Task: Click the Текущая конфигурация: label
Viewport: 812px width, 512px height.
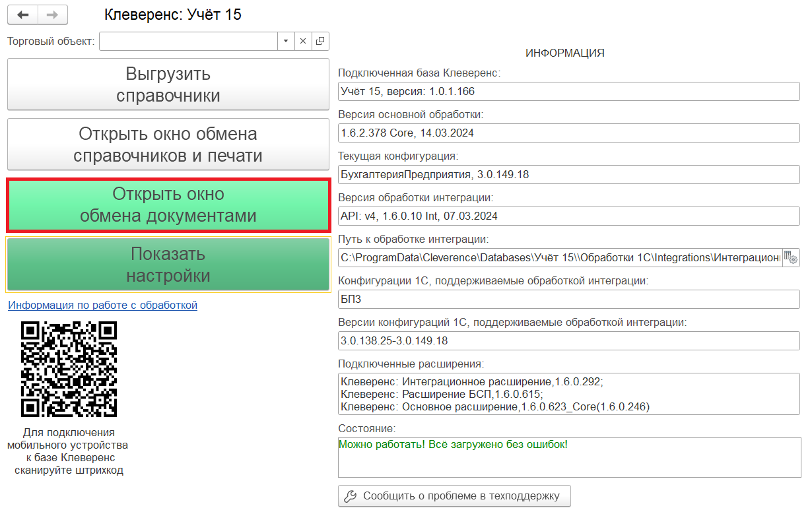Action: pyautogui.click(x=398, y=156)
